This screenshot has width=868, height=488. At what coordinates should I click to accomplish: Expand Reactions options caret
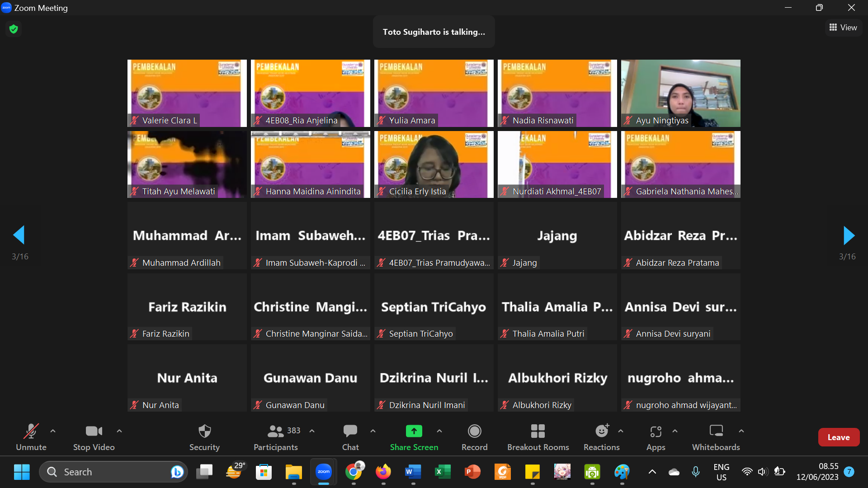(x=621, y=431)
